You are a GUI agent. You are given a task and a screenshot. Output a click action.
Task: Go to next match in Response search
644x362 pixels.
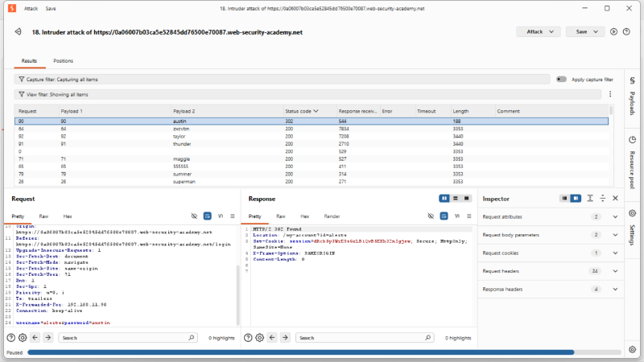[x=285, y=338]
